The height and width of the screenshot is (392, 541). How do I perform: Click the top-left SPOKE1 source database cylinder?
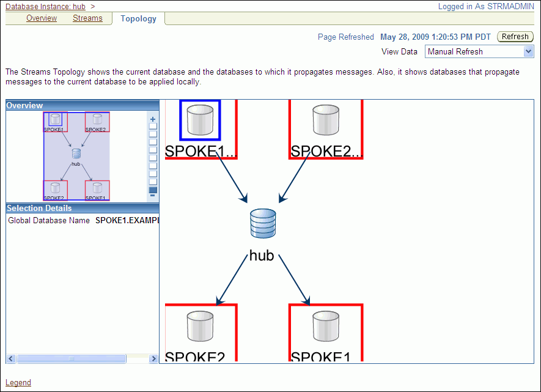pyautogui.click(x=200, y=120)
